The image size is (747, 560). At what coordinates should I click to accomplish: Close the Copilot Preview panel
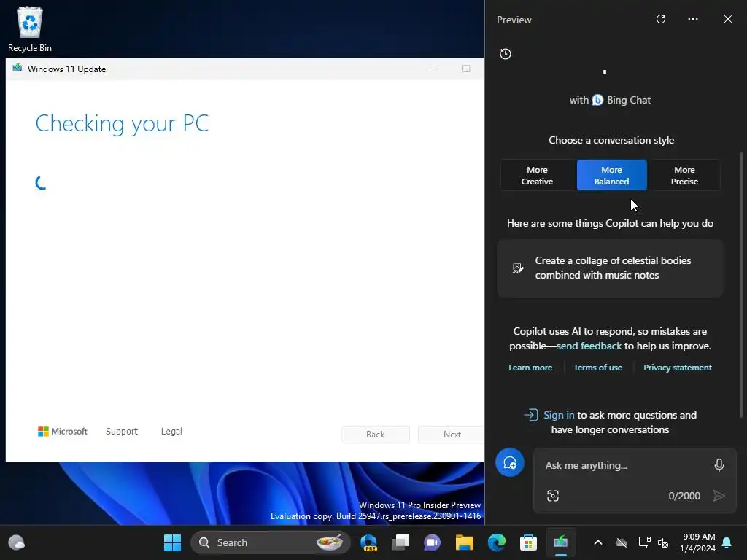pos(727,19)
